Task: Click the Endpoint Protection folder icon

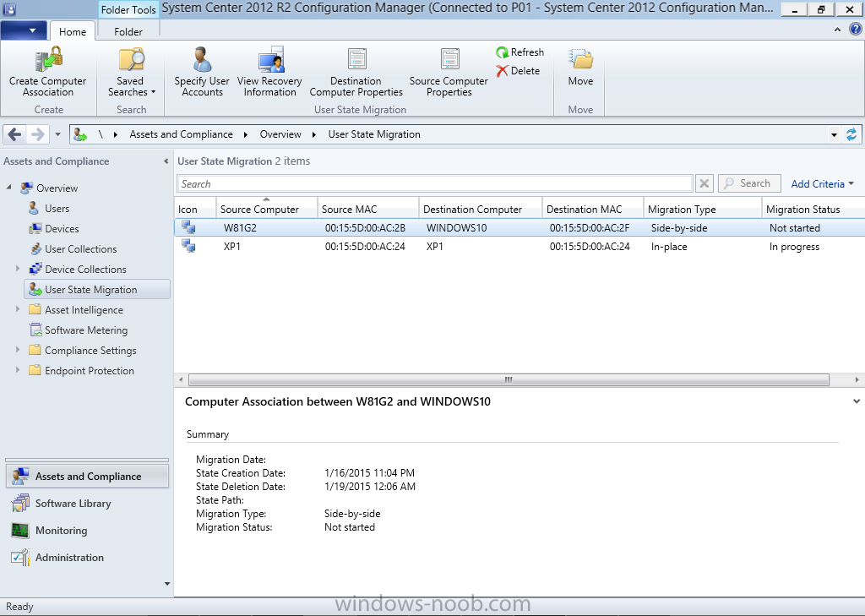Action: [35, 370]
